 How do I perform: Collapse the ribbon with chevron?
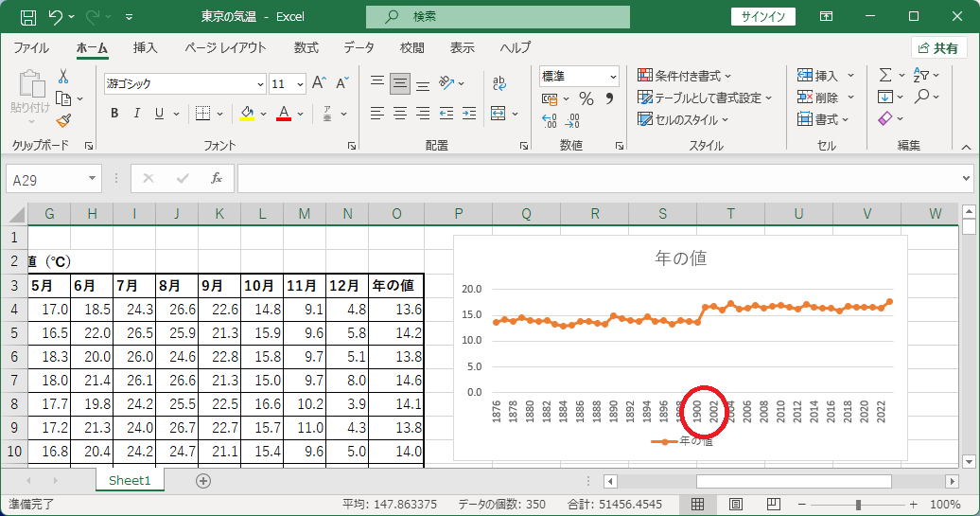click(x=966, y=147)
